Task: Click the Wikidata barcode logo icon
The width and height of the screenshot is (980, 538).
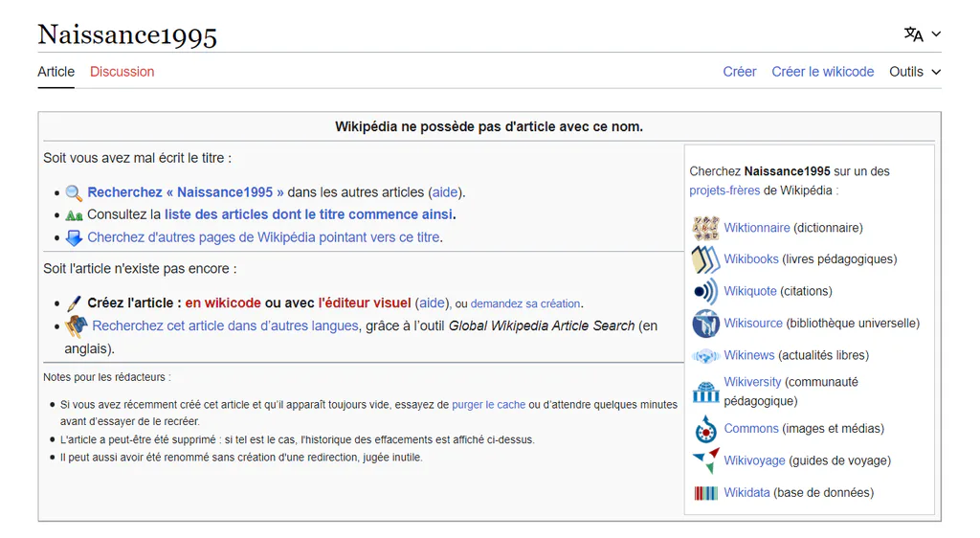Action: (705, 493)
